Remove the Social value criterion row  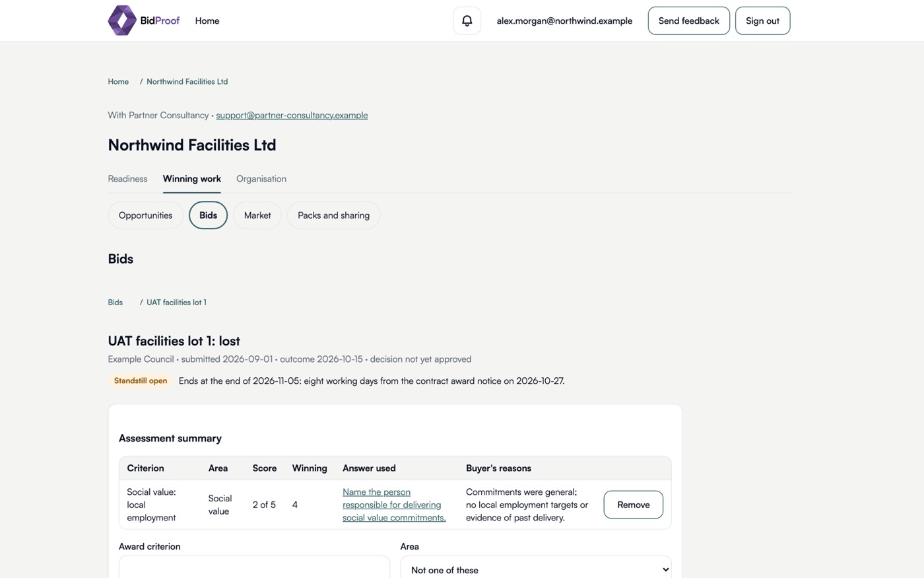click(x=633, y=505)
